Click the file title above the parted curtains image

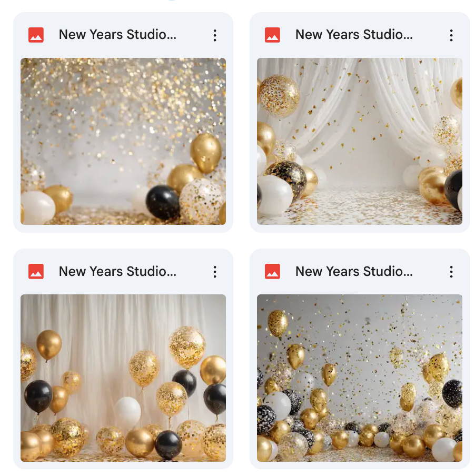[x=354, y=35]
